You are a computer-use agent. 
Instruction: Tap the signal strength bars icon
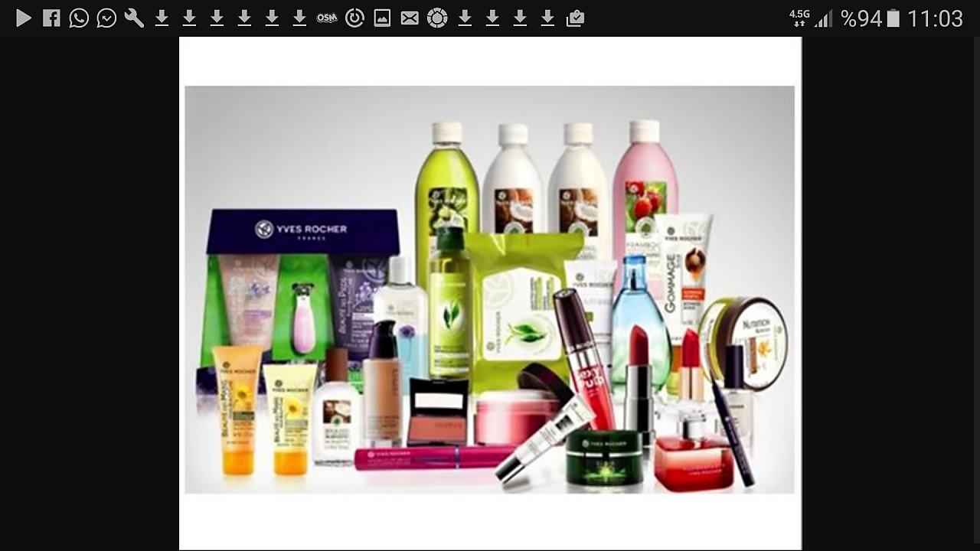tap(824, 18)
